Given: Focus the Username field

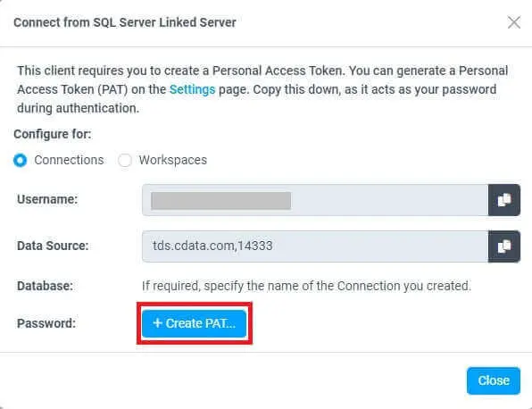Looking at the screenshot, I should 315,200.
